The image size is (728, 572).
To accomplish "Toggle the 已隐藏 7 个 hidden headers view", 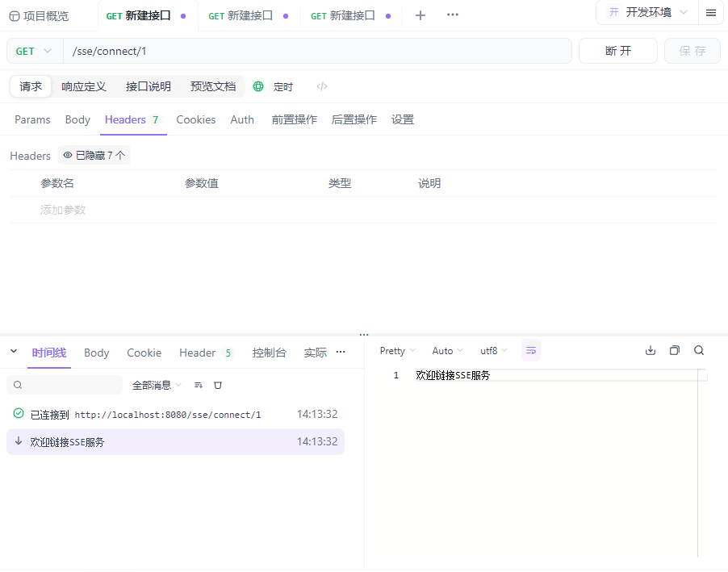I will 94,155.
